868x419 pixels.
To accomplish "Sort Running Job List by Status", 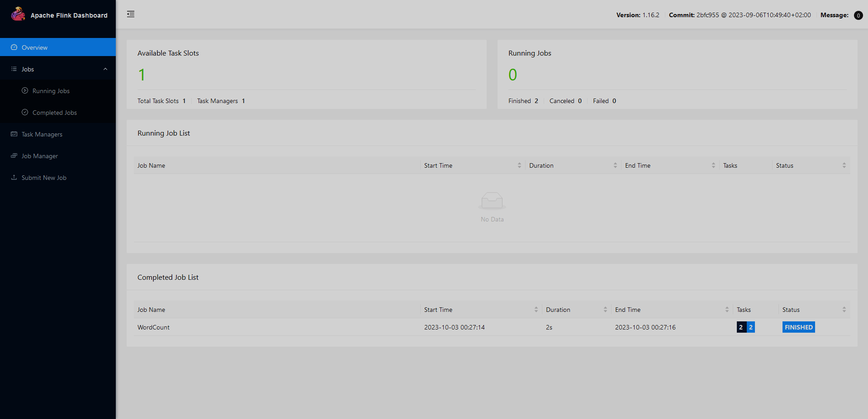I will coord(844,165).
